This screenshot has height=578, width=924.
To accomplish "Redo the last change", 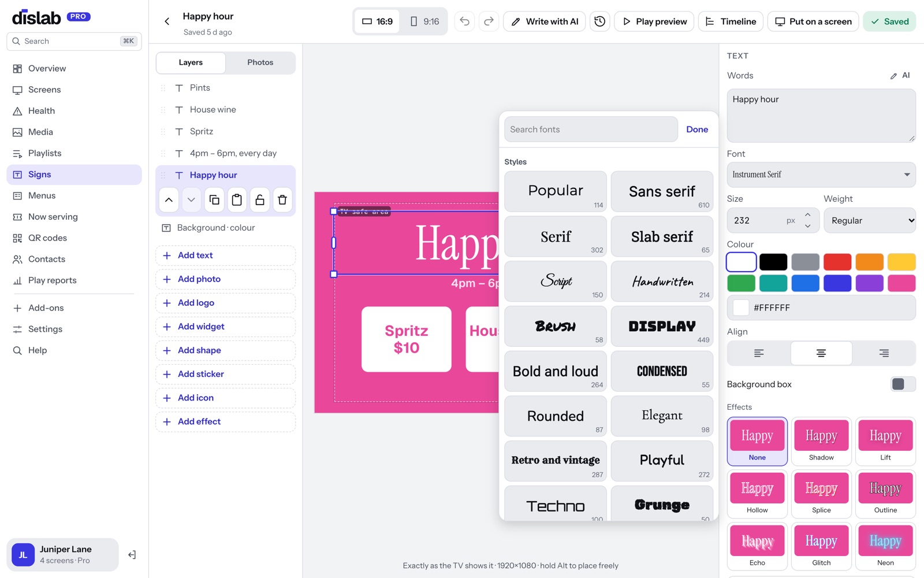I will point(489,21).
